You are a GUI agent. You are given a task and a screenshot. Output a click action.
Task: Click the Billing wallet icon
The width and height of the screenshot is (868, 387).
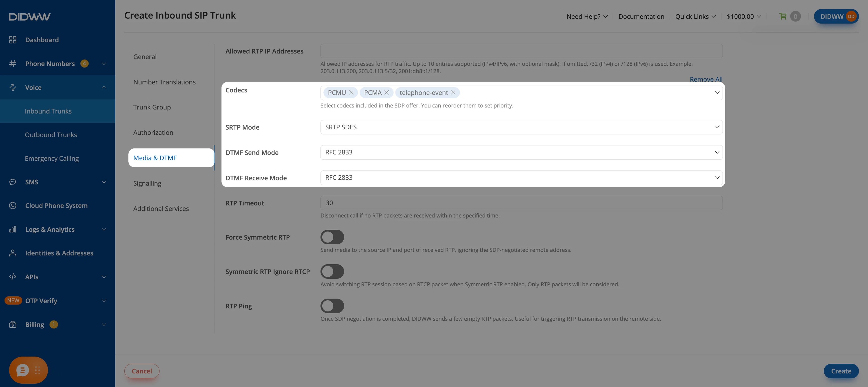(x=12, y=324)
